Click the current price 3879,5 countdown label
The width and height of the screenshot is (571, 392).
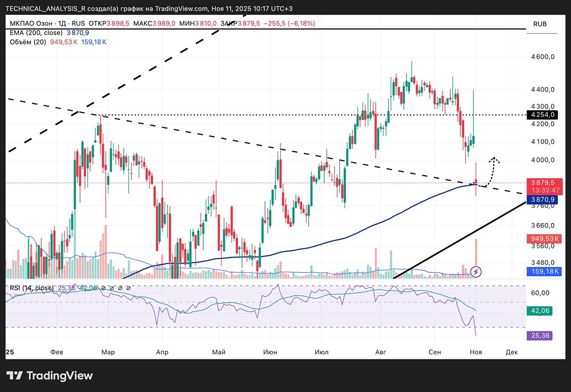[x=544, y=187]
